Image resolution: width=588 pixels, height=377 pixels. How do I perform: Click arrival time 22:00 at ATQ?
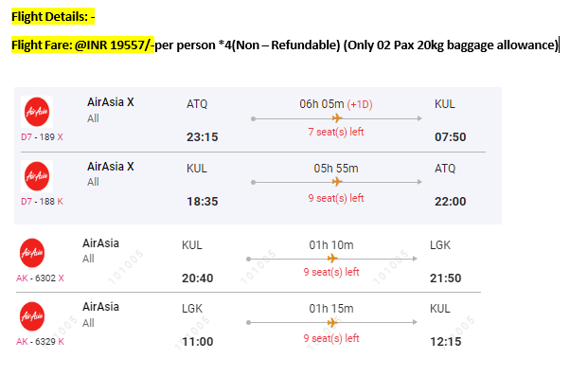pyautogui.click(x=450, y=202)
